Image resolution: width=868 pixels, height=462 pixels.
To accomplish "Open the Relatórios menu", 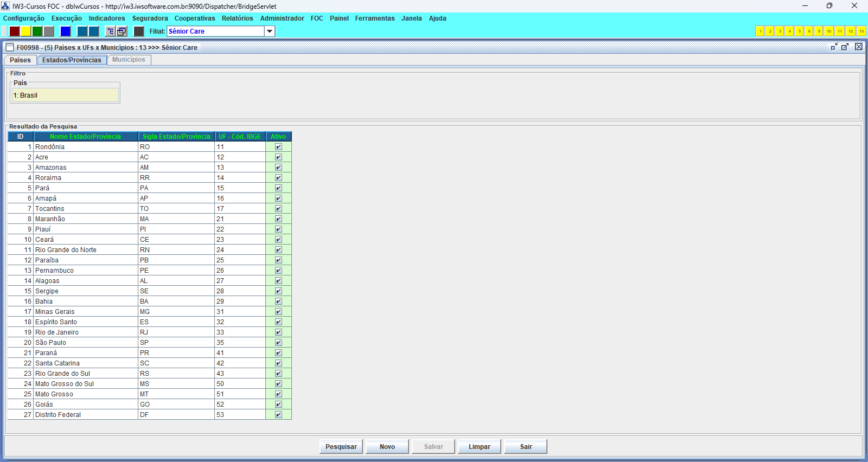I will coord(238,18).
